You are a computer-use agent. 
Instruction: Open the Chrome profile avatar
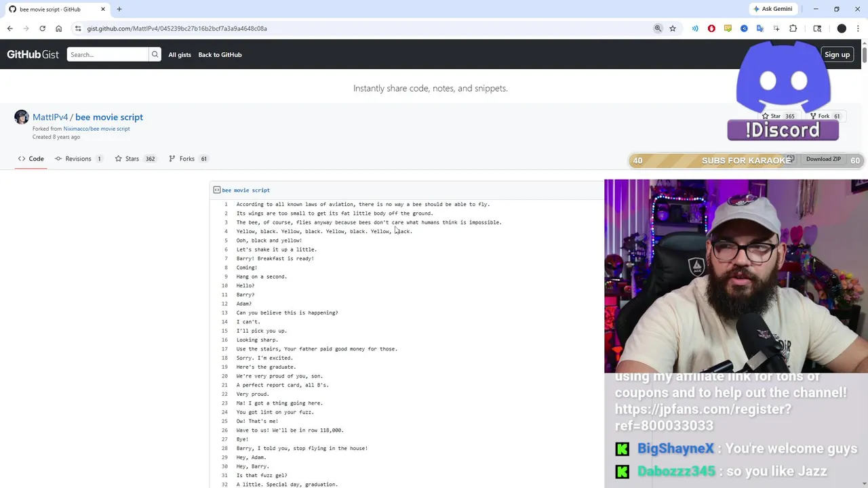point(842,28)
